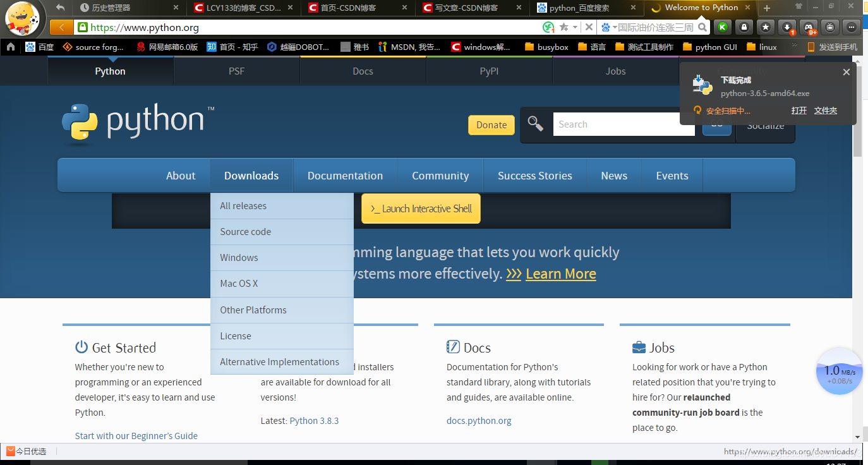Screen dimensions: 868x465
Task: Open the Python 3.8.3 latest release link
Action: (314, 421)
